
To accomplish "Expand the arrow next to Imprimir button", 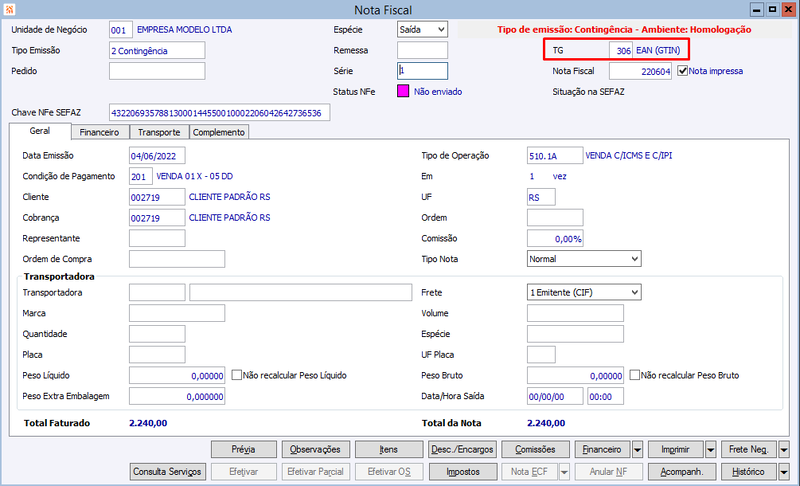I will coord(711,450).
